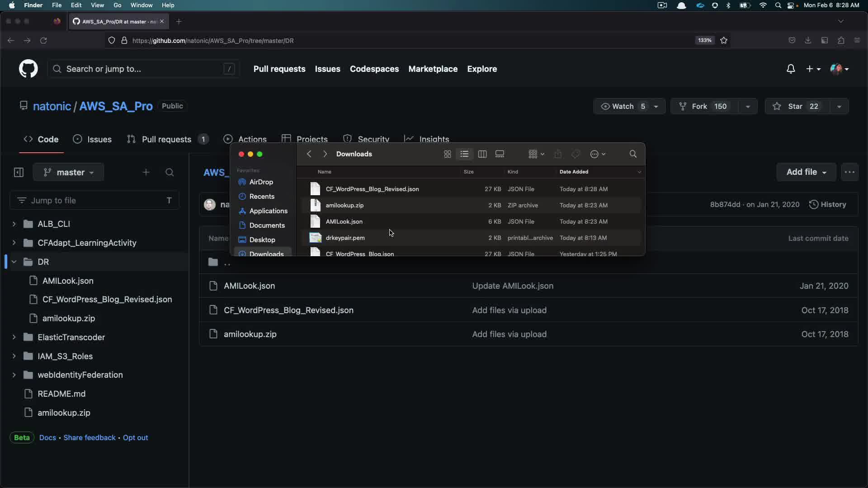Click the Finder search magnifier
868x488 pixels.
point(633,154)
